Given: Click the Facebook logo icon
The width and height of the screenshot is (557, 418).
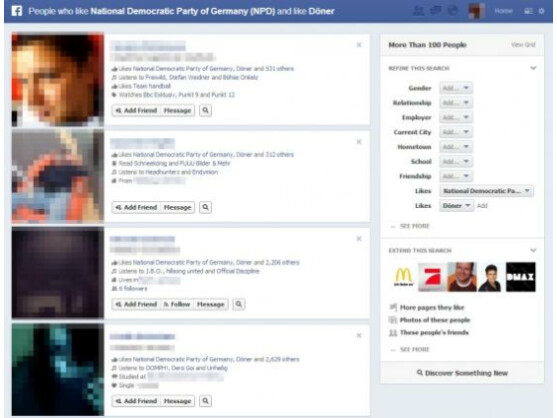Looking at the screenshot, I should 17,11.
